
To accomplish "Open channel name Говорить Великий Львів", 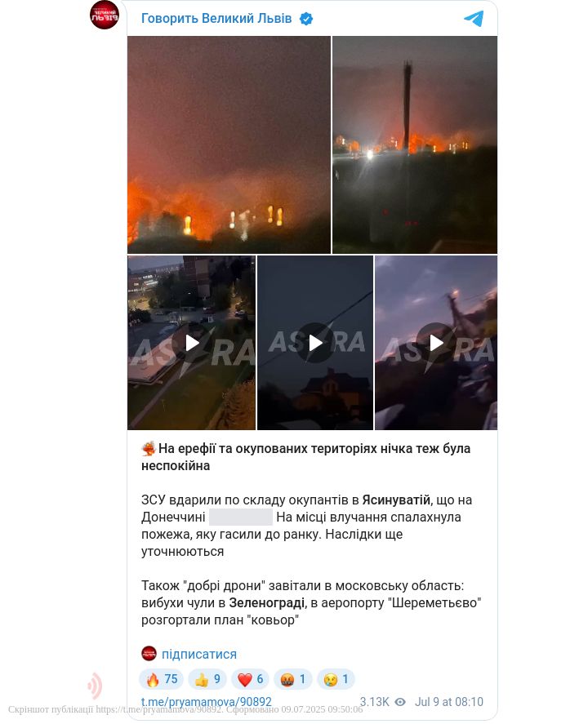I will (216, 19).
